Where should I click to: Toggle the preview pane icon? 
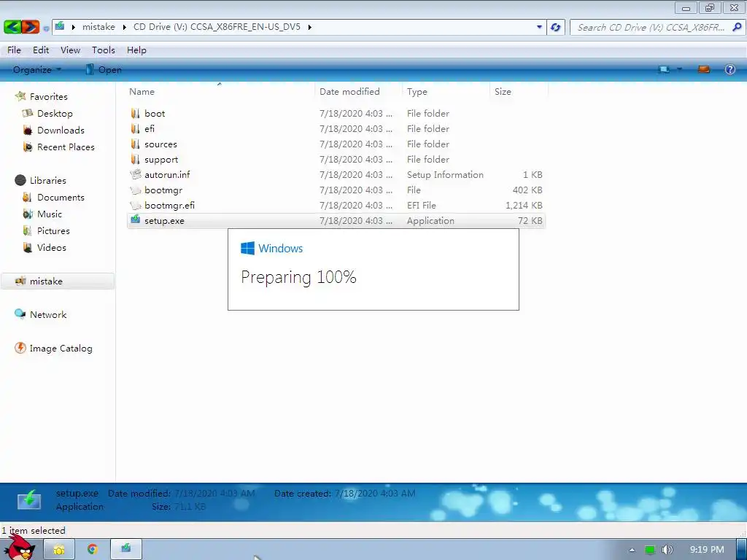pyautogui.click(x=704, y=69)
